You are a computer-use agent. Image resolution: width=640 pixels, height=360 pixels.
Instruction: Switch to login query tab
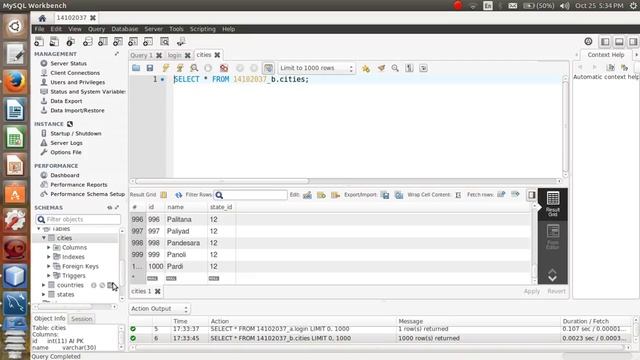coord(174,55)
